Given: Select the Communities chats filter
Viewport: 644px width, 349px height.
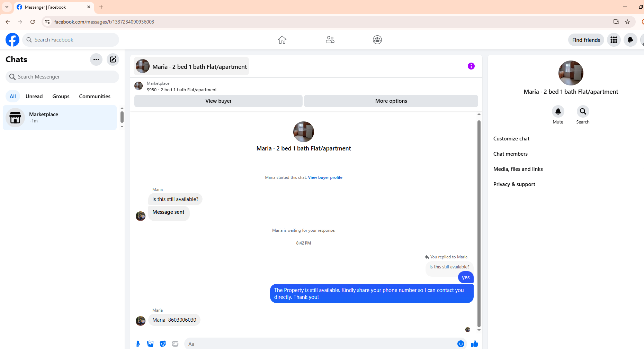Looking at the screenshot, I should pos(95,97).
